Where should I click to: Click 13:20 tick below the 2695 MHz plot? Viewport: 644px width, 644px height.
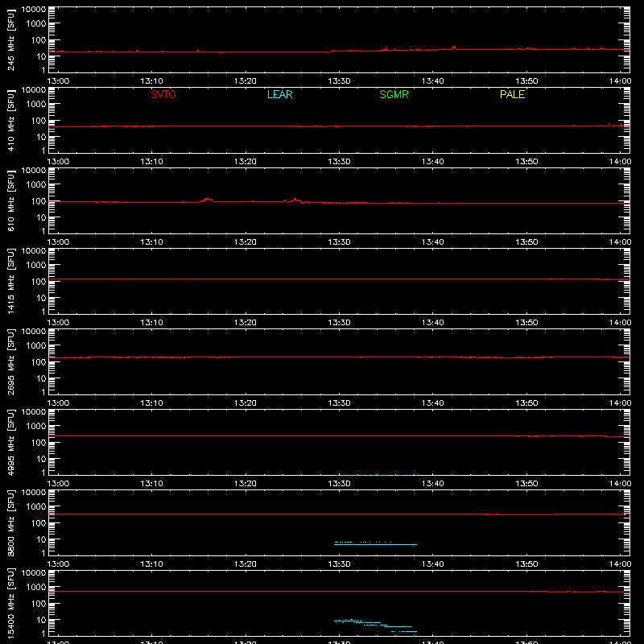pyautogui.click(x=246, y=403)
